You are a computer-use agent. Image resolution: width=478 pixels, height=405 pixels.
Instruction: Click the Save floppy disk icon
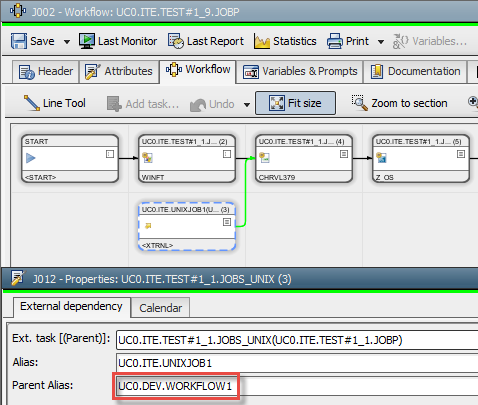click(19, 41)
